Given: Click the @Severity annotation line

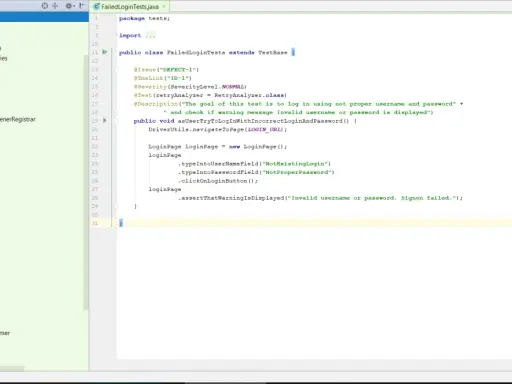Looking at the screenshot, I should pos(190,87).
